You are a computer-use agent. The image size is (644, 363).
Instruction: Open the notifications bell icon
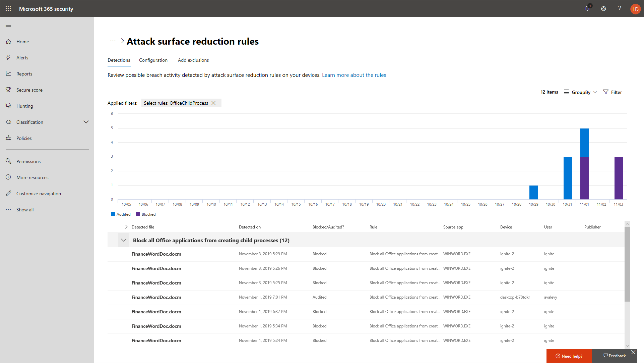pos(588,8)
